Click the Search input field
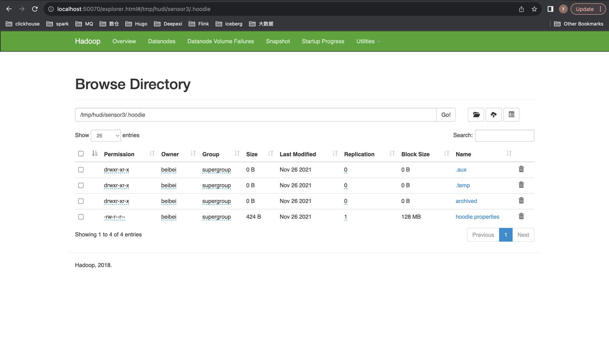This screenshot has width=609, height=364. tap(505, 135)
